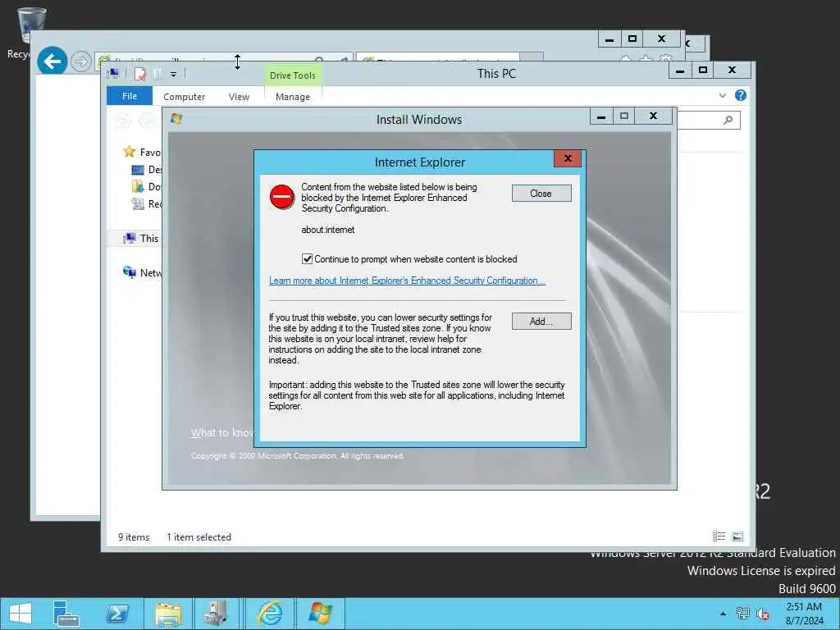The height and width of the screenshot is (630, 840).
Task: Click '9 items' in the status bar
Action: (134, 537)
